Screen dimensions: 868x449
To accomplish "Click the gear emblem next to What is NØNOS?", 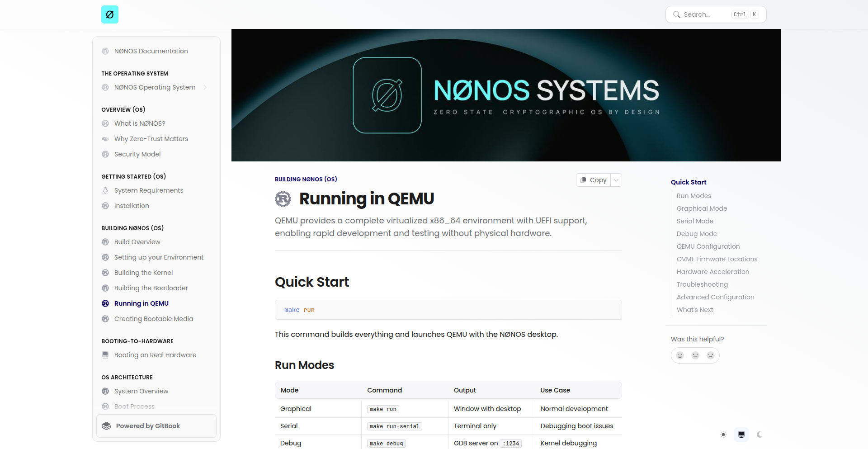I will tap(105, 123).
